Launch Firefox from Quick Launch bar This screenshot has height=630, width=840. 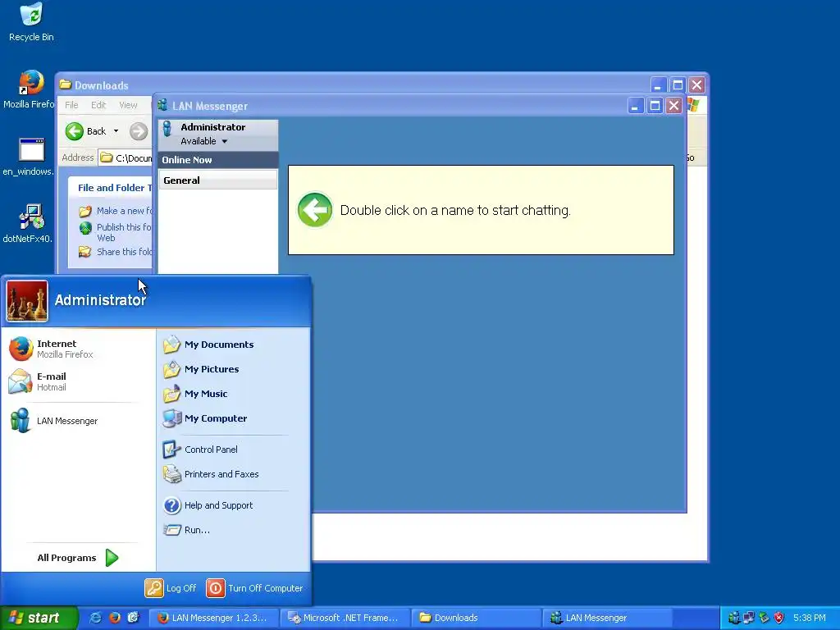click(x=115, y=618)
